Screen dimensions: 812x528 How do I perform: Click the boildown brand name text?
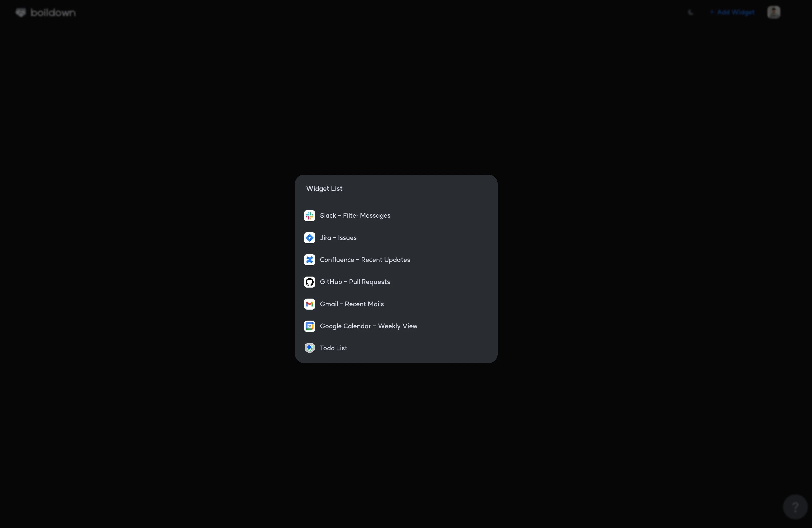53,13
